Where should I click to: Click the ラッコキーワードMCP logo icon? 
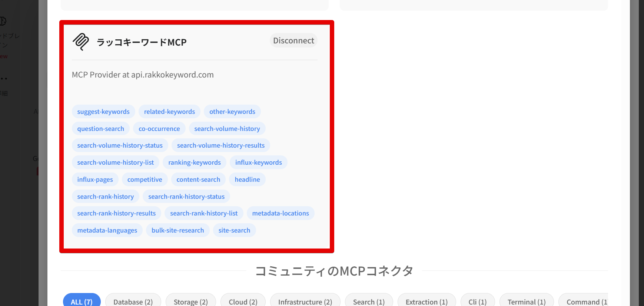81,42
